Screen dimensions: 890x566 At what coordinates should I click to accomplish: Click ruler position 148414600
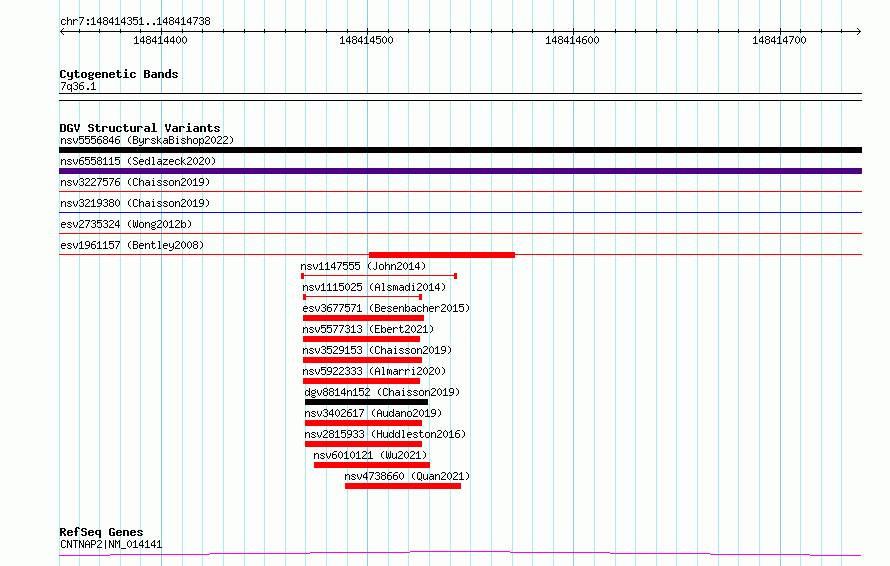pyautogui.click(x=572, y=41)
